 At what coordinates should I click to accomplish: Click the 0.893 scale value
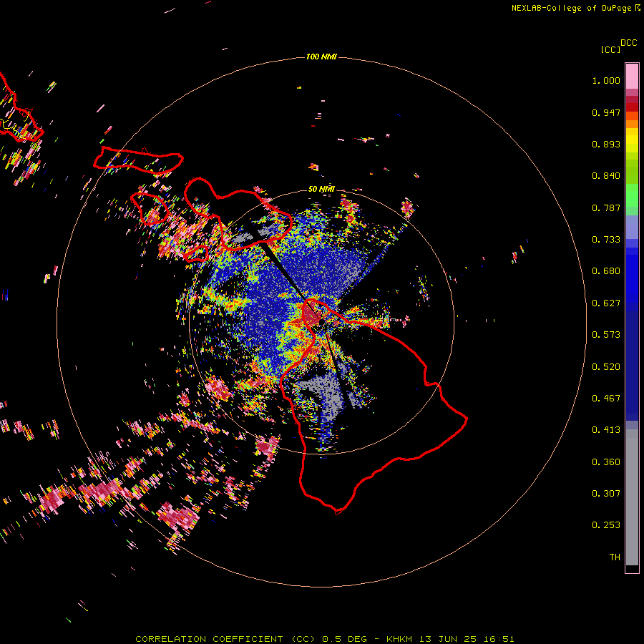click(x=606, y=144)
